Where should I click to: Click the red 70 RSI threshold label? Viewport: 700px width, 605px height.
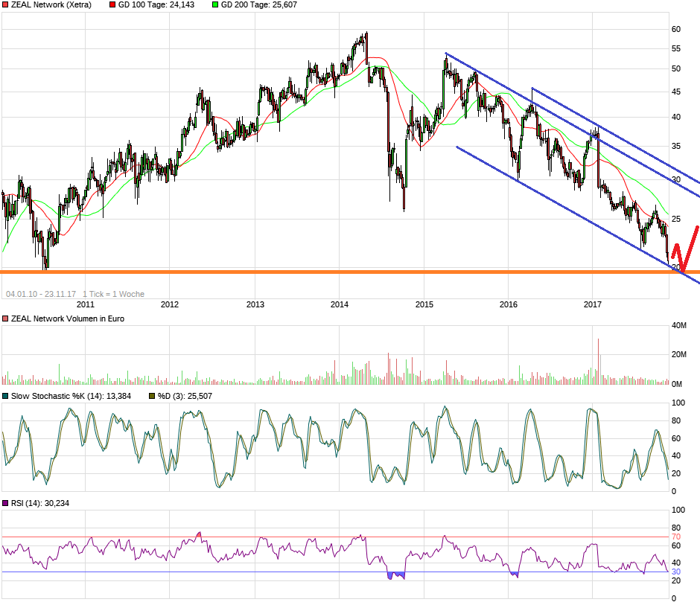pyautogui.click(x=676, y=537)
